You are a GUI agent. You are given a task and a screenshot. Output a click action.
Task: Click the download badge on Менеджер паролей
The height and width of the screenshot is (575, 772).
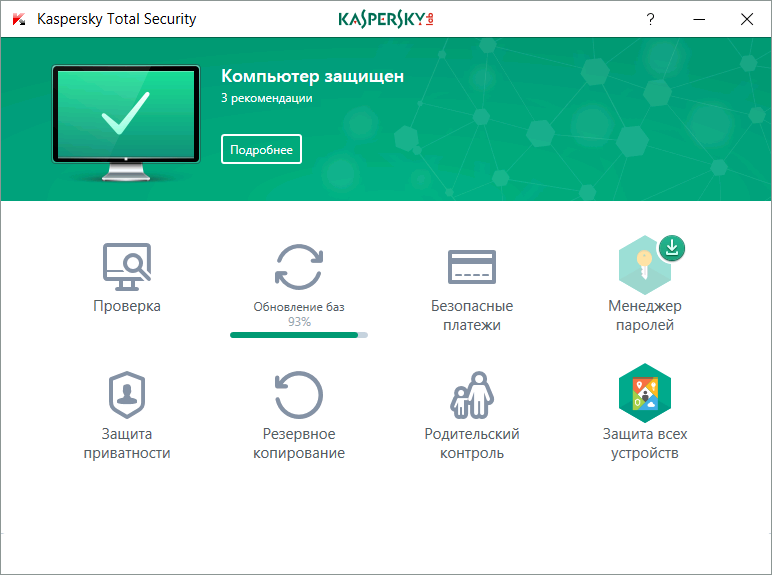(672, 248)
